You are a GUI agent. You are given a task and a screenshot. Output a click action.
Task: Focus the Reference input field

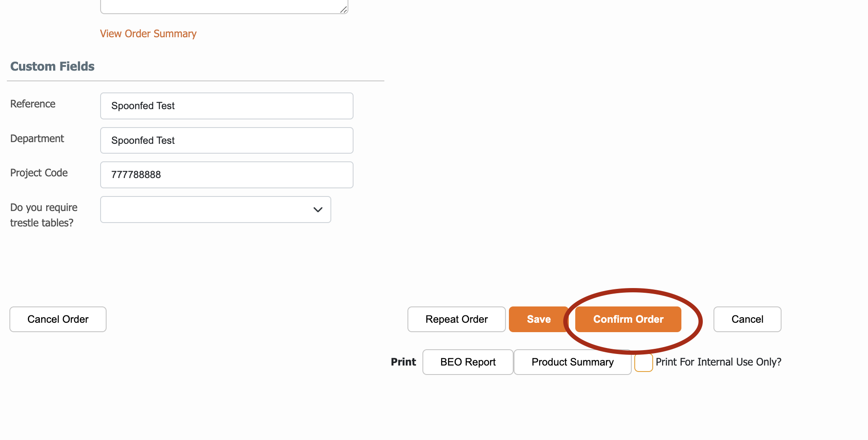click(x=226, y=106)
